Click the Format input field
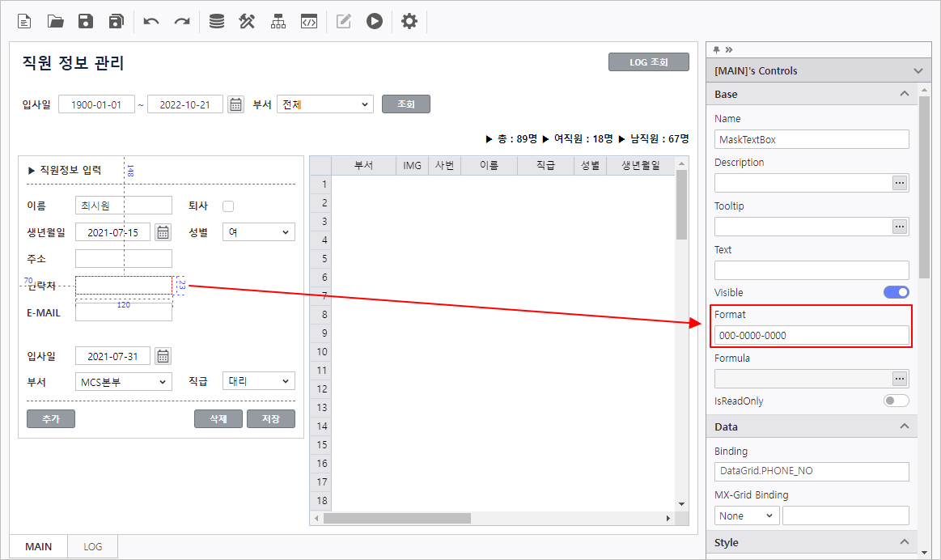Screen dimensions: 941x560 point(811,335)
